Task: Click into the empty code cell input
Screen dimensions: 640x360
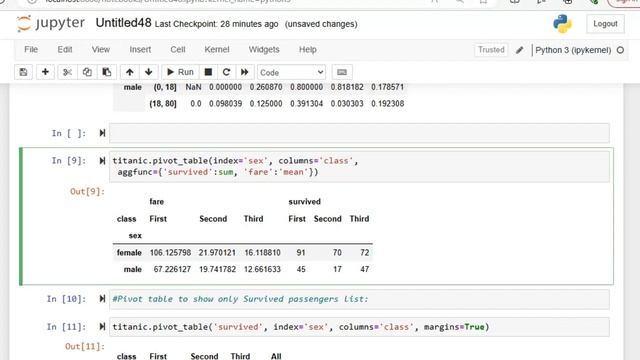Action: pos(359,133)
